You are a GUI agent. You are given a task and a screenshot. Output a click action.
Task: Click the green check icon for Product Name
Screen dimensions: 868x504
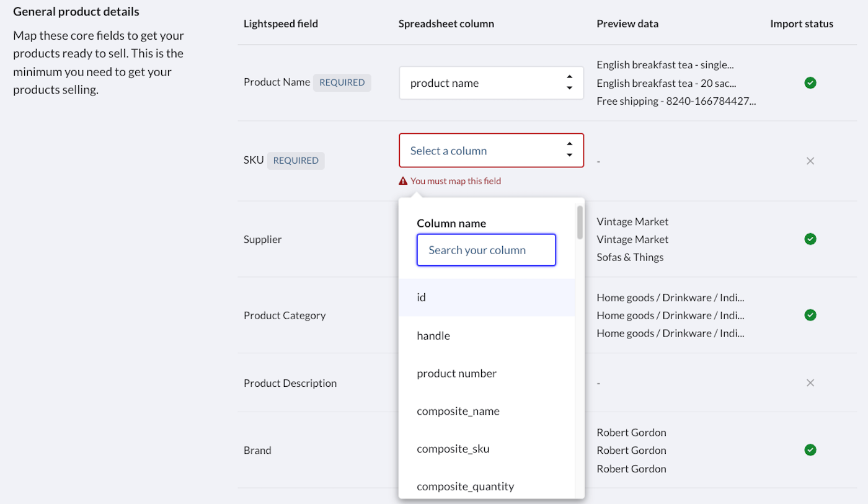pyautogui.click(x=810, y=83)
